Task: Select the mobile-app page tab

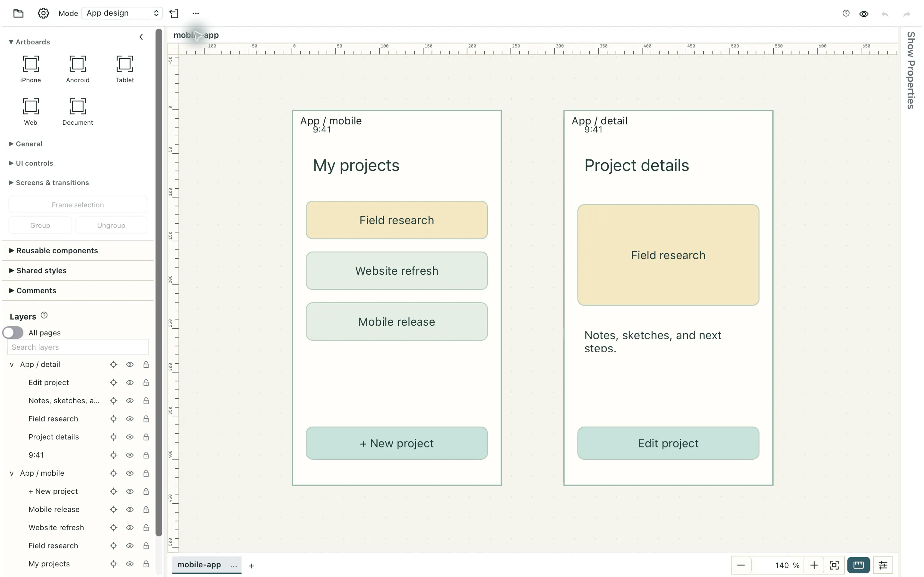Action: click(x=199, y=564)
